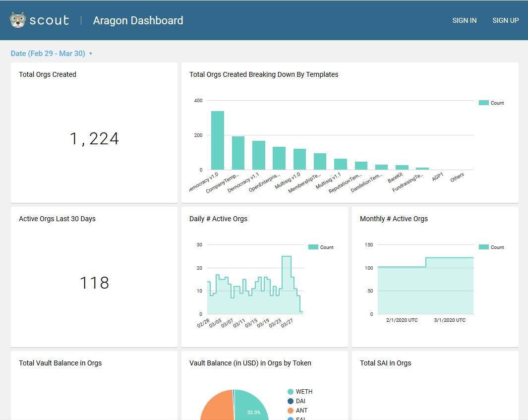
Task: Click the Scout owl logo icon
Action: (17, 20)
